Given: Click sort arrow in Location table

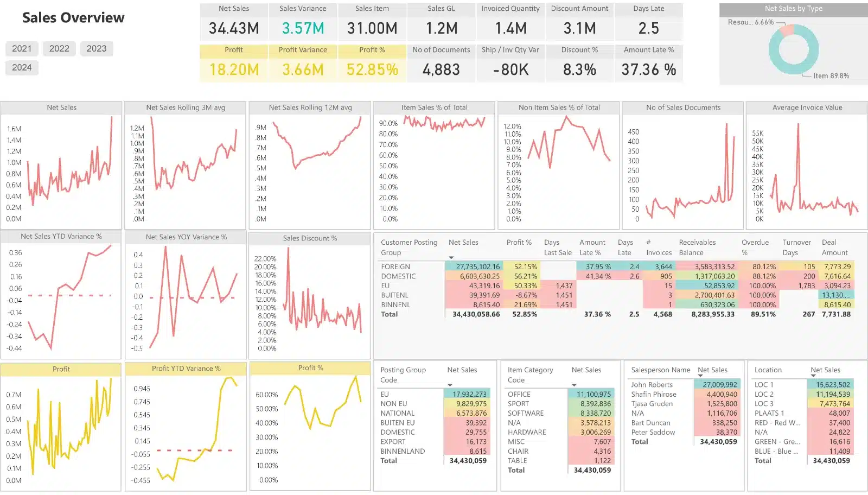Looking at the screenshot, I should click(x=813, y=376).
